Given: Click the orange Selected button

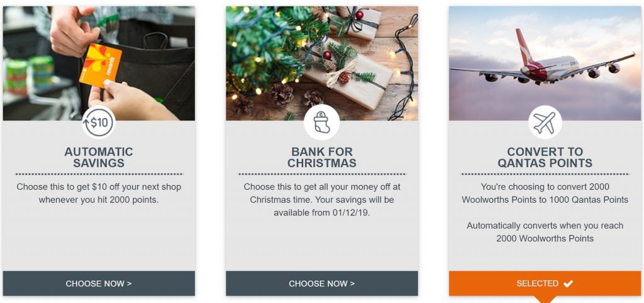Looking at the screenshot, I should 545,283.
